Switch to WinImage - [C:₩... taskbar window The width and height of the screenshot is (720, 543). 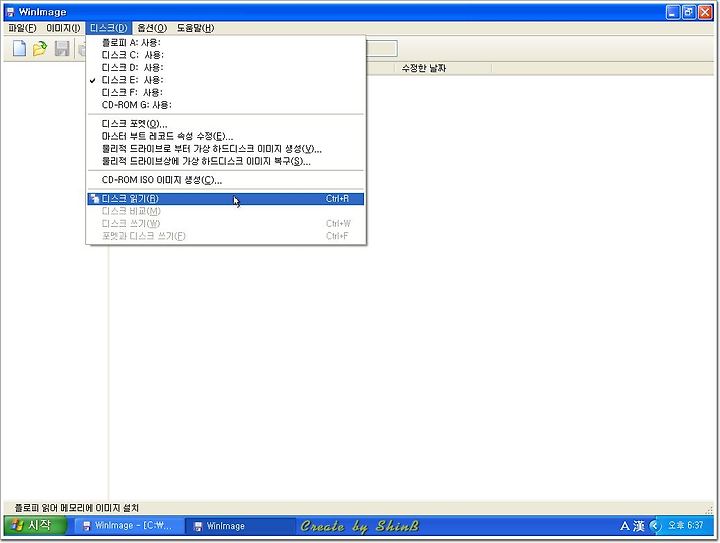[129, 526]
